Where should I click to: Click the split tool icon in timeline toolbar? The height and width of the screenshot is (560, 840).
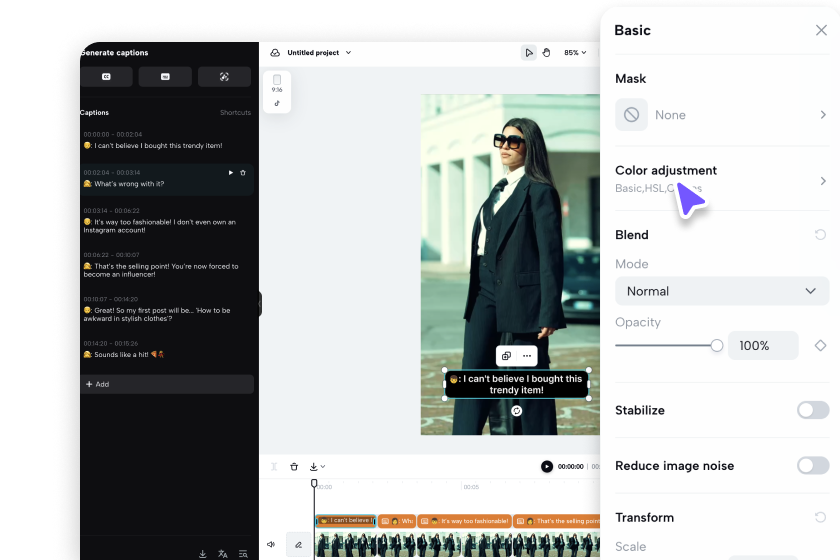point(274,467)
